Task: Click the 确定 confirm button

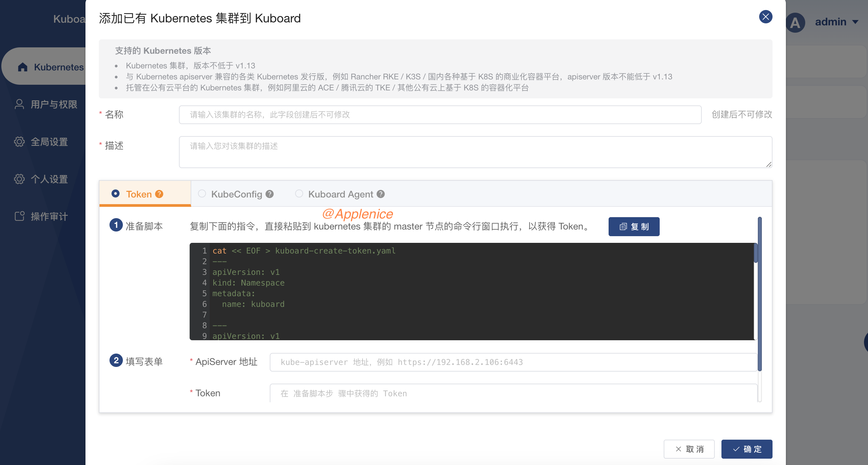Action: click(x=747, y=449)
